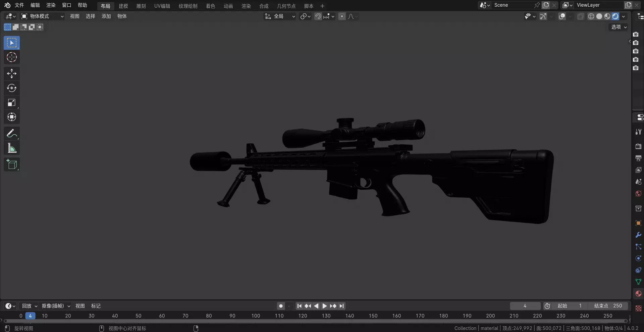Image resolution: width=644 pixels, height=332 pixels.
Task: Open the 窗口 Window menu
Action: (66, 5)
